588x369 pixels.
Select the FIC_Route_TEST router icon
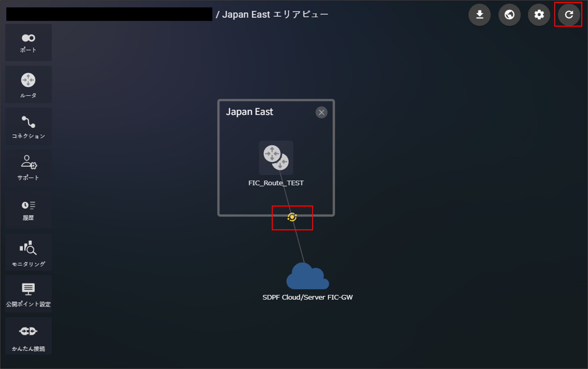tap(276, 158)
